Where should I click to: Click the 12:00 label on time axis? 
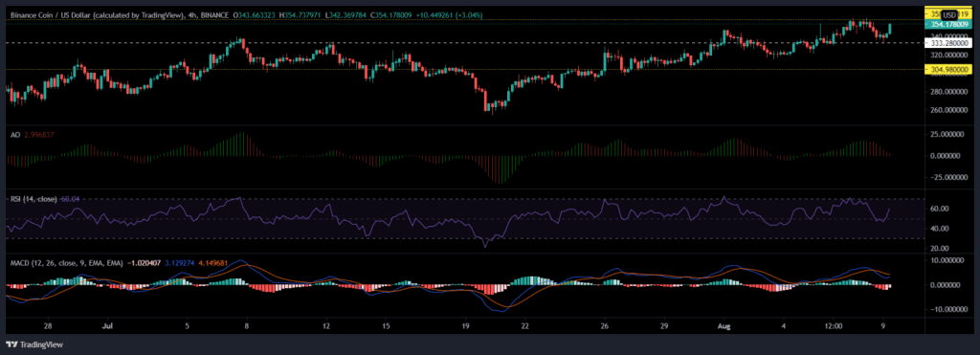pyautogui.click(x=834, y=325)
